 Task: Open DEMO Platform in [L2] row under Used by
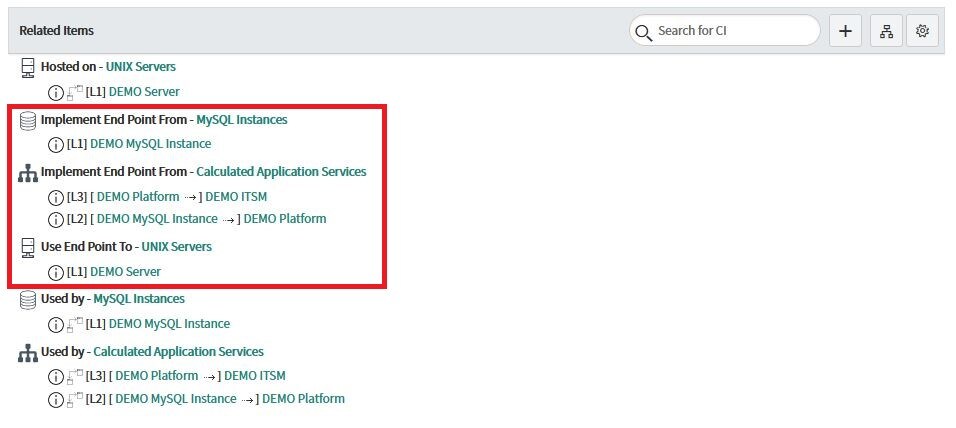[x=304, y=399]
